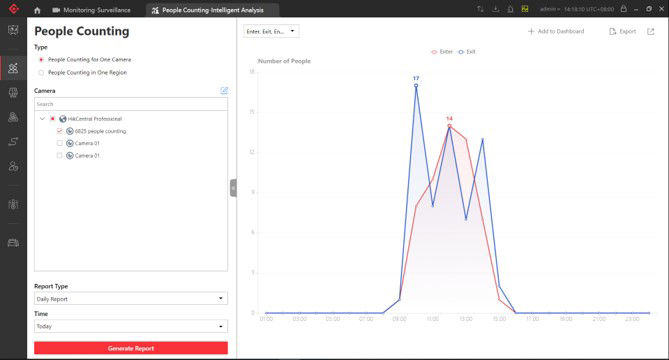Image resolution: width=669 pixels, height=360 pixels.
Task: Click the Number of People axis title
Action: [284, 61]
